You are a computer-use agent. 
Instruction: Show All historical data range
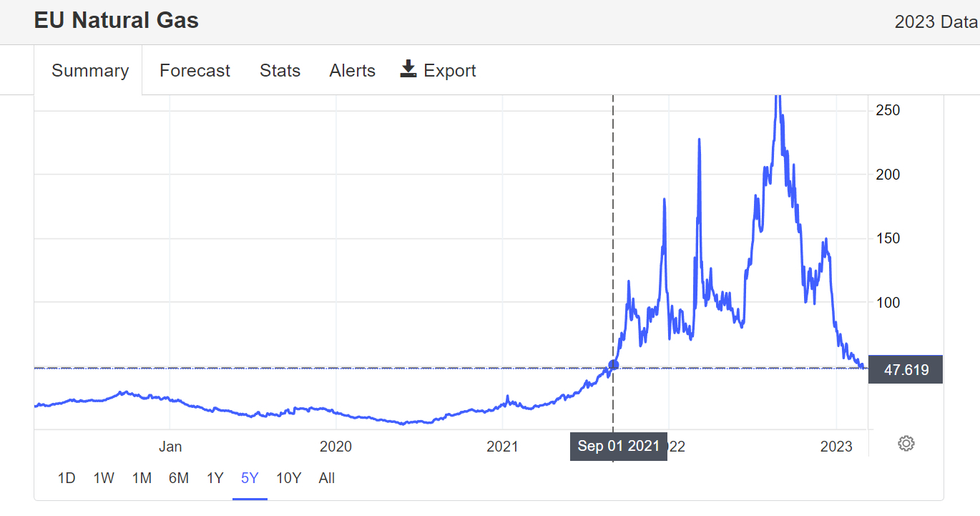pos(327,478)
